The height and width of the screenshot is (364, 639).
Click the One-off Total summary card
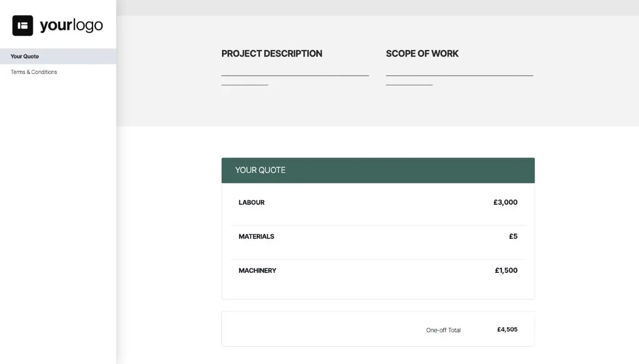[378, 329]
